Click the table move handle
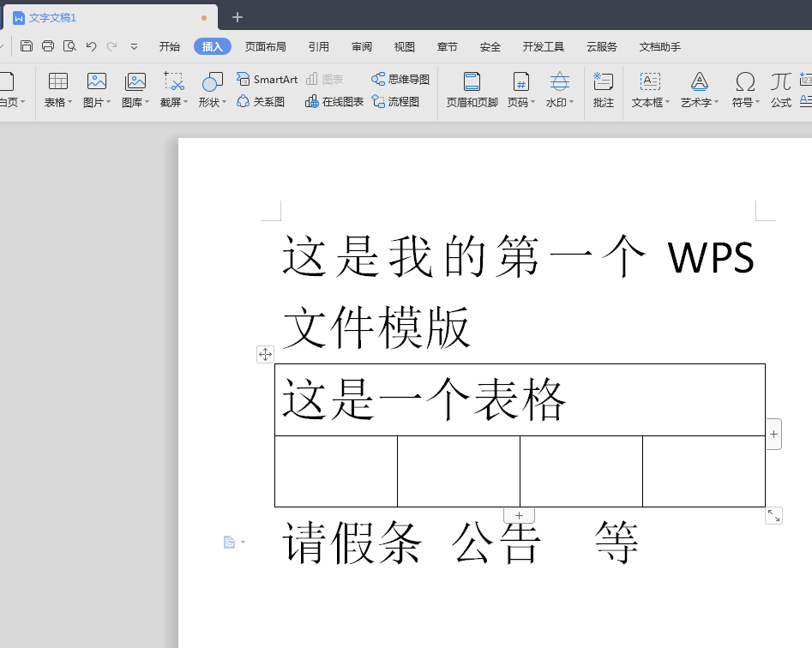Image resolution: width=812 pixels, height=648 pixels. tap(265, 355)
